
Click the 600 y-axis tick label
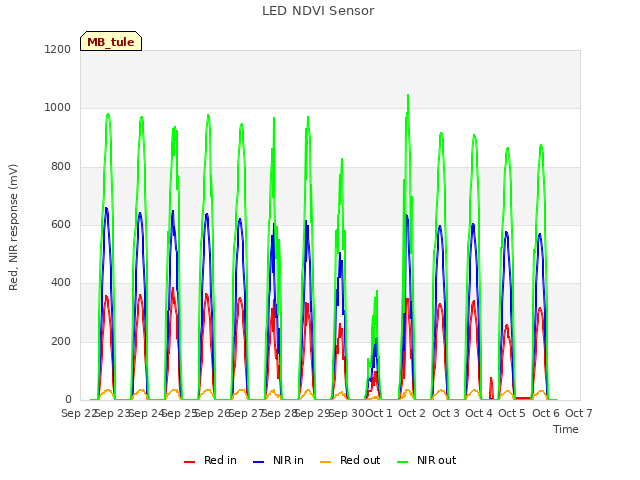[61, 224]
